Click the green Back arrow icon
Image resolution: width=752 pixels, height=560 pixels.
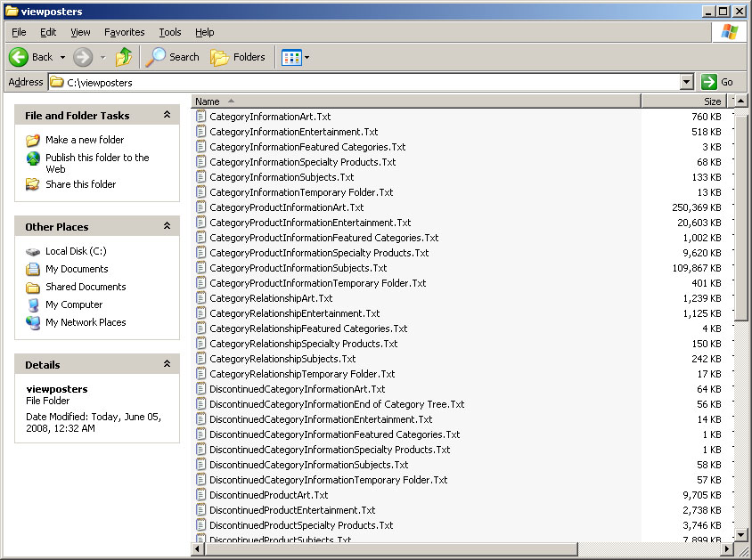[x=19, y=57]
